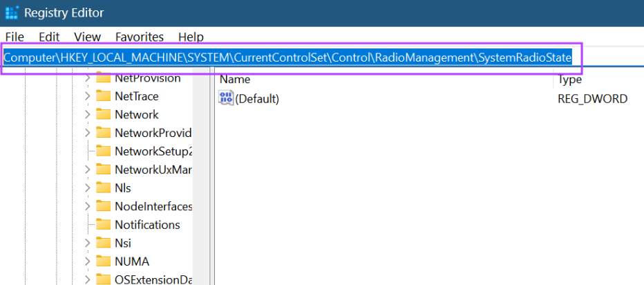Open the Favorites menu
The width and height of the screenshot is (644, 285).
coord(140,37)
